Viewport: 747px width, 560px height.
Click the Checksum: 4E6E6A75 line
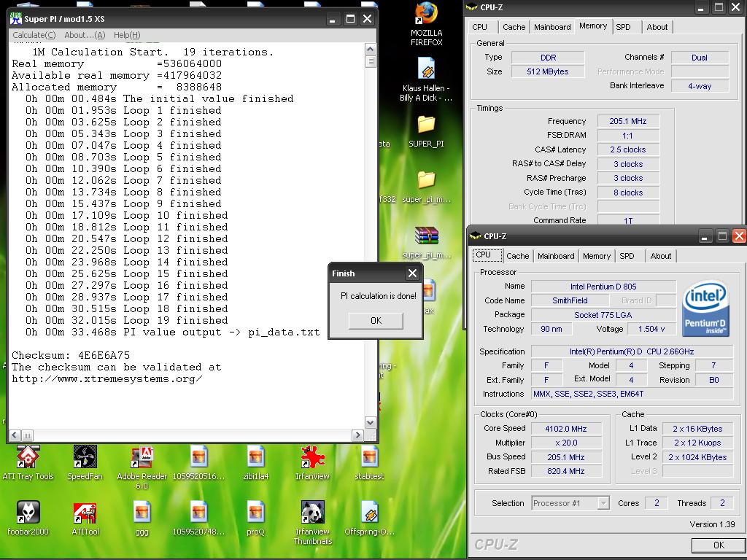pyautogui.click(x=71, y=355)
